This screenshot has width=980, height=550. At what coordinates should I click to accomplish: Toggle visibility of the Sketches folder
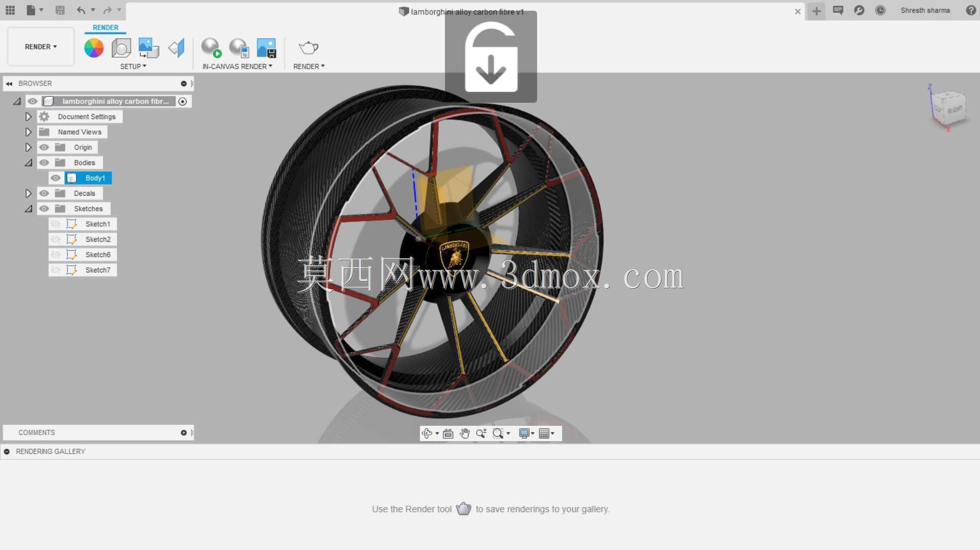[x=44, y=209]
